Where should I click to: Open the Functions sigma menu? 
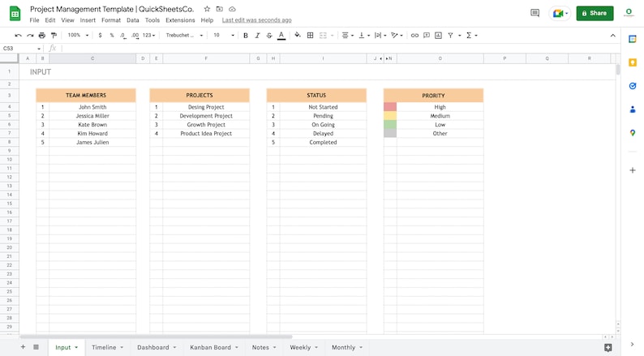[x=471, y=36]
